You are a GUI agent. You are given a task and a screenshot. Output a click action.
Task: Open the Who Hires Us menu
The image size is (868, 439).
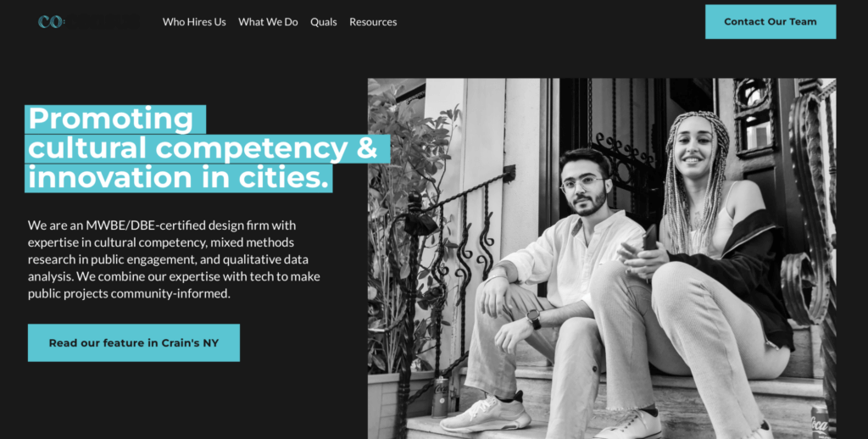click(x=194, y=22)
